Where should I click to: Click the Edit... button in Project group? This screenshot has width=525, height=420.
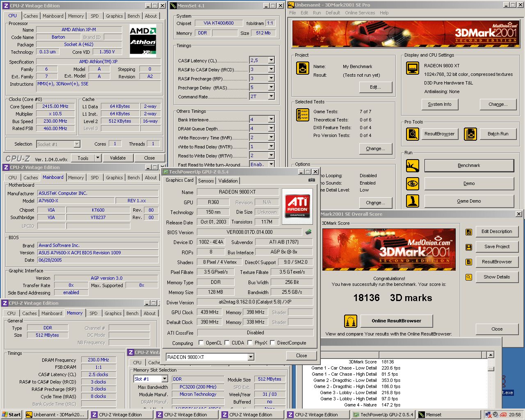376,87
